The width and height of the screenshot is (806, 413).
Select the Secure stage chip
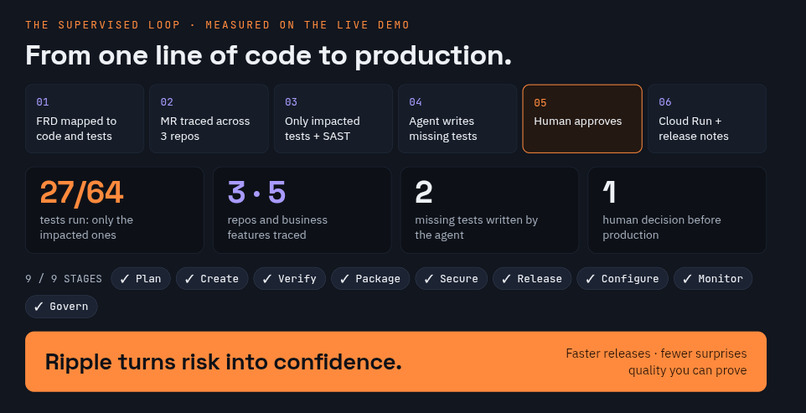click(451, 279)
